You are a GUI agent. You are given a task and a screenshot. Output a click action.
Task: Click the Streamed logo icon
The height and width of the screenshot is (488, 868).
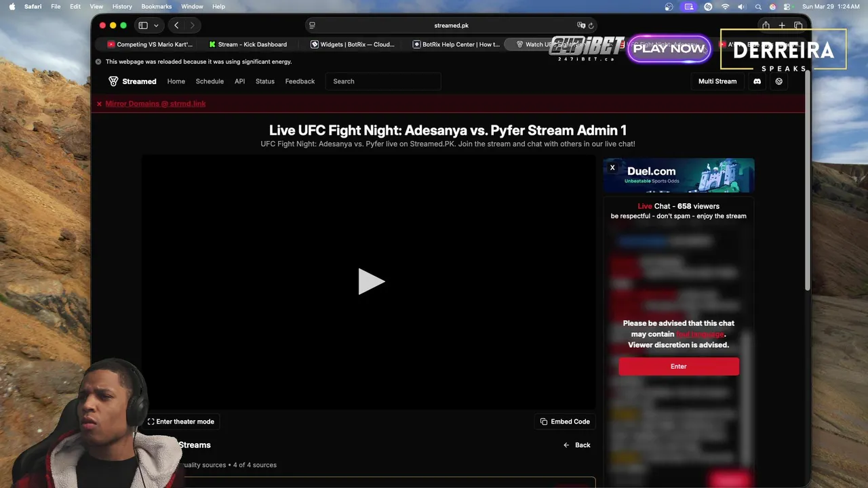point(113,81)
